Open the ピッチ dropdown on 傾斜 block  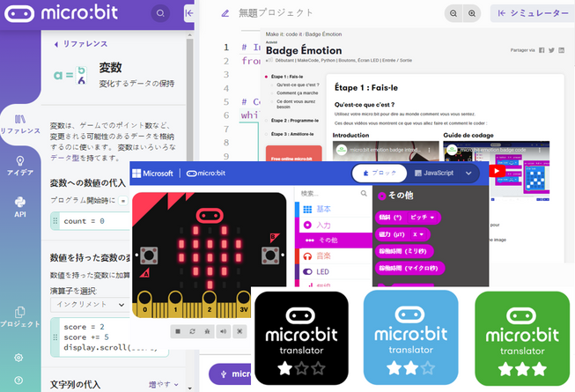tap(423, 218)
